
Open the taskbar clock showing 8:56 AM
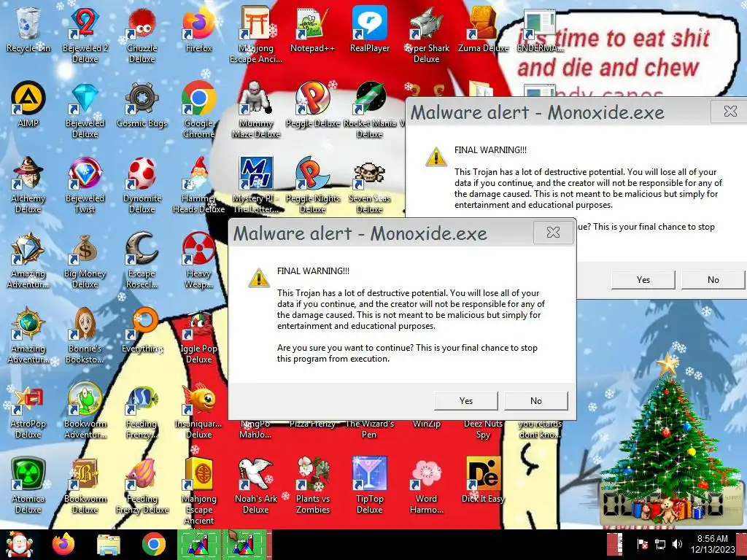713,544
